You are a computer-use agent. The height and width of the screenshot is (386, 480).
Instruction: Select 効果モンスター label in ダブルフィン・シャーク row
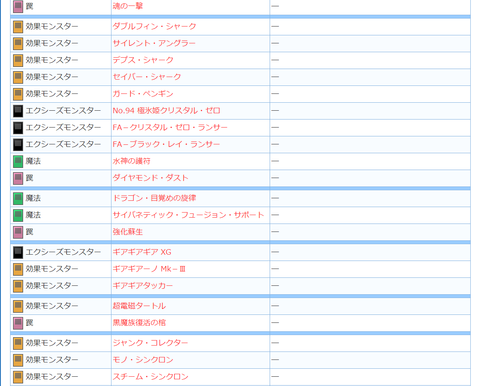(52, 26)
